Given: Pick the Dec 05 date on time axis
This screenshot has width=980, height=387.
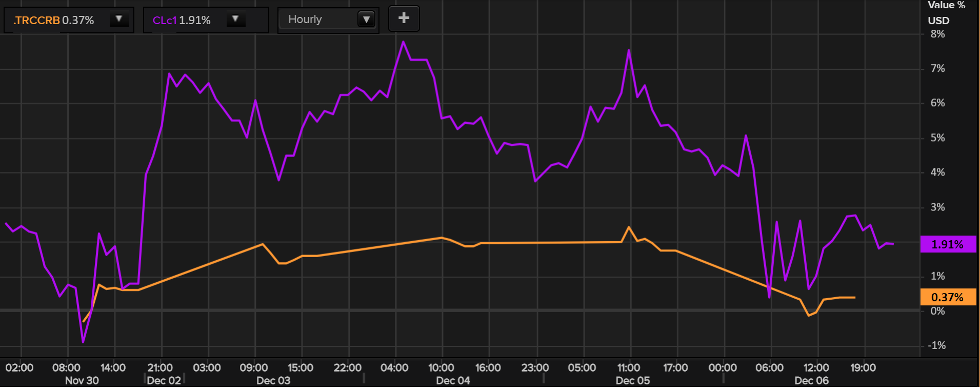Looking at the screenshot, I should [632, 380].
